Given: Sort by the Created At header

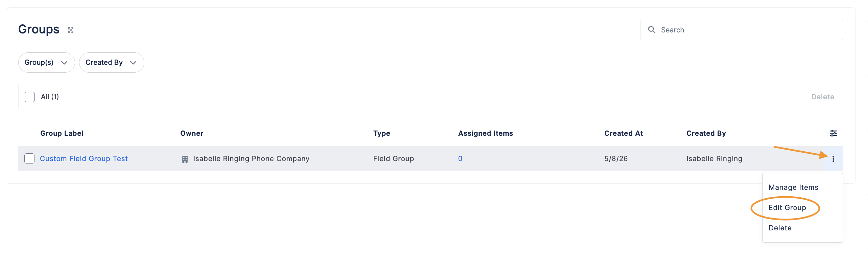Looking at the screenshot, I should tap(623, 133).
